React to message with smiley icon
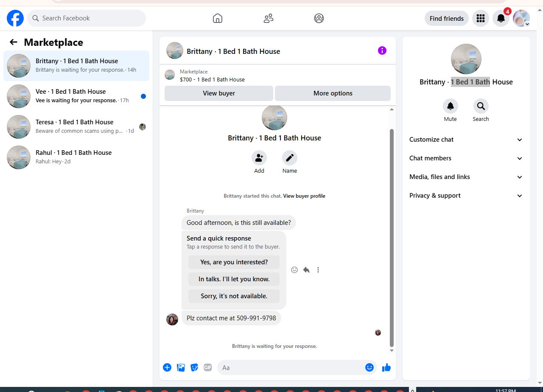This screenshot has width=543, height=392. (294, 270)
